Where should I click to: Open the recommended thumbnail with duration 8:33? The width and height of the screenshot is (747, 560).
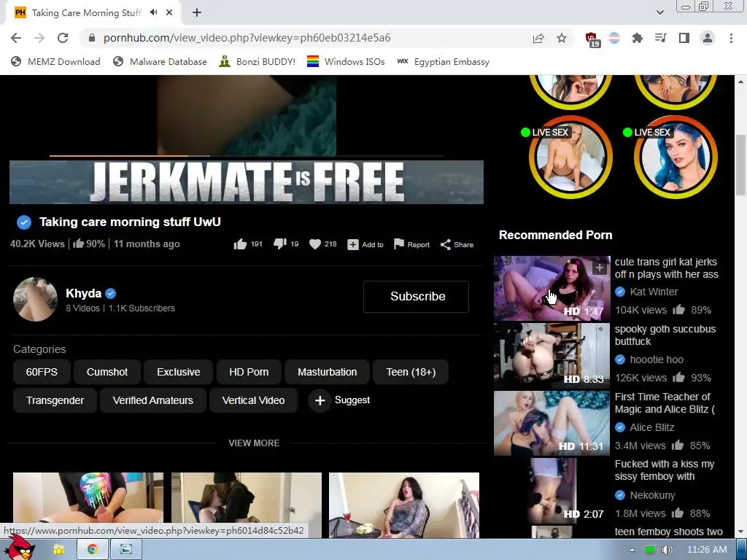coord(551,355)
